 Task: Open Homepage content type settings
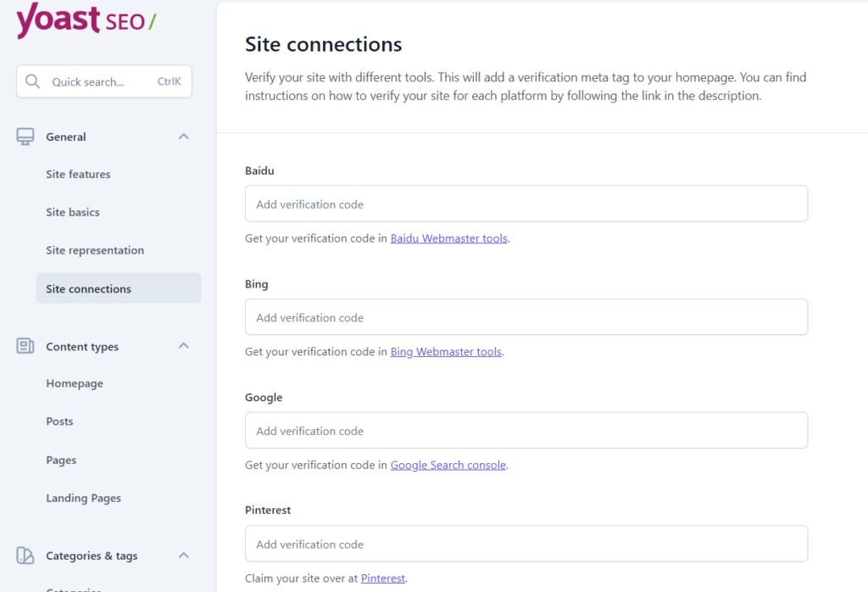click(x=75, y=383)
